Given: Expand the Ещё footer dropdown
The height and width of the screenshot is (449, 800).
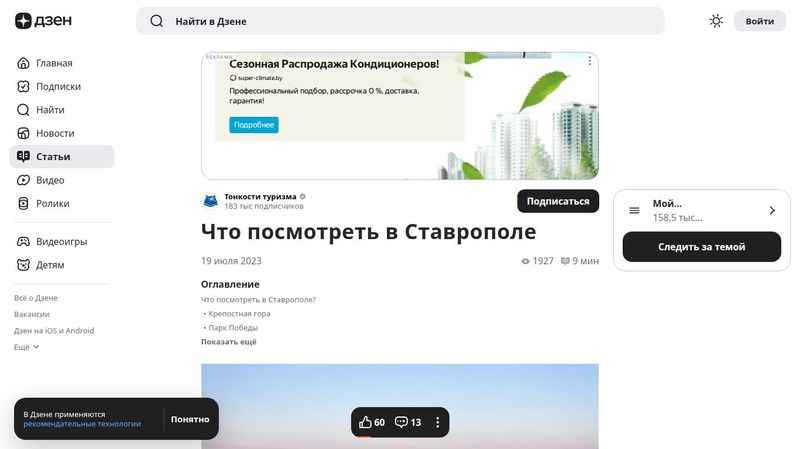Looking at the screenshot, I should tap(27, 347).
